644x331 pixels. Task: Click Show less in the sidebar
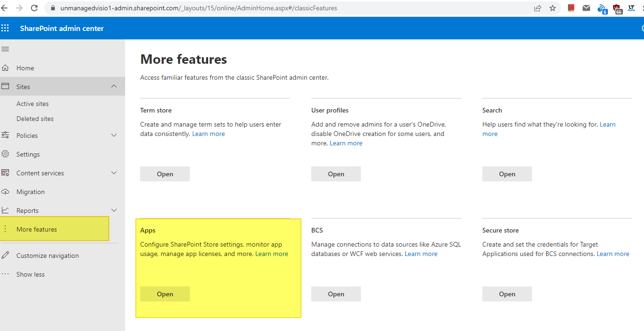pos(30,274)
